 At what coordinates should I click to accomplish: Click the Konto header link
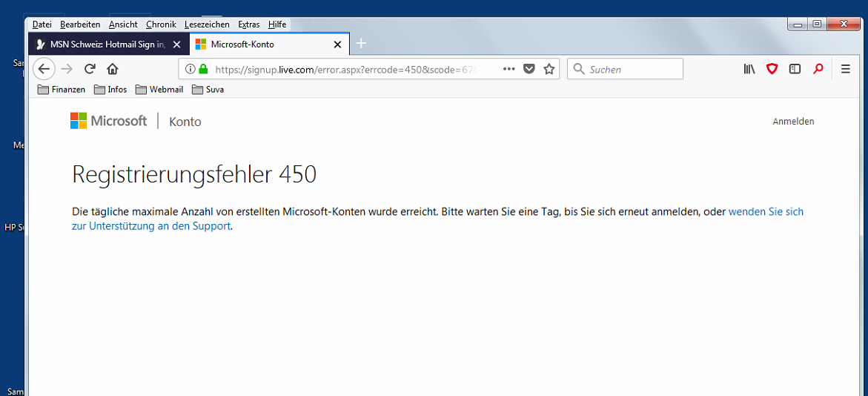[185, 122]
